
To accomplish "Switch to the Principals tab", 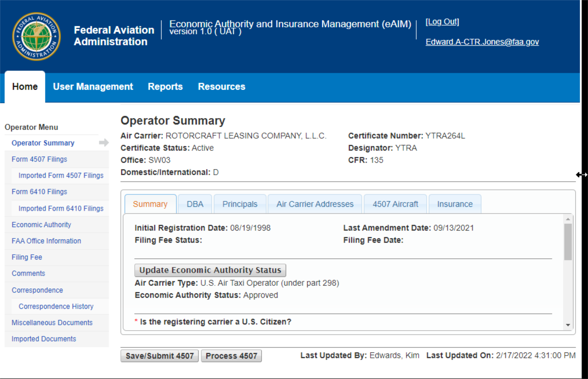I will pos(240,204).
